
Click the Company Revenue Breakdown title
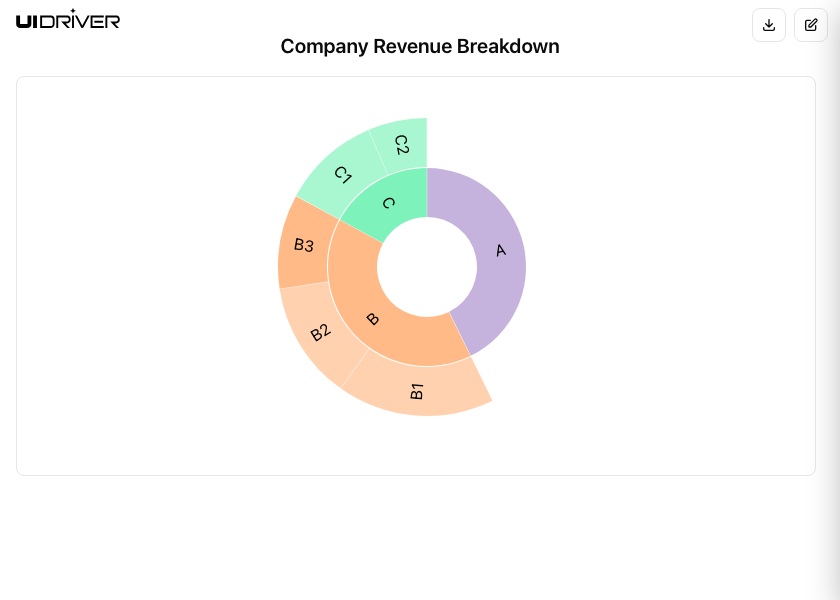(x=420, y=46)
